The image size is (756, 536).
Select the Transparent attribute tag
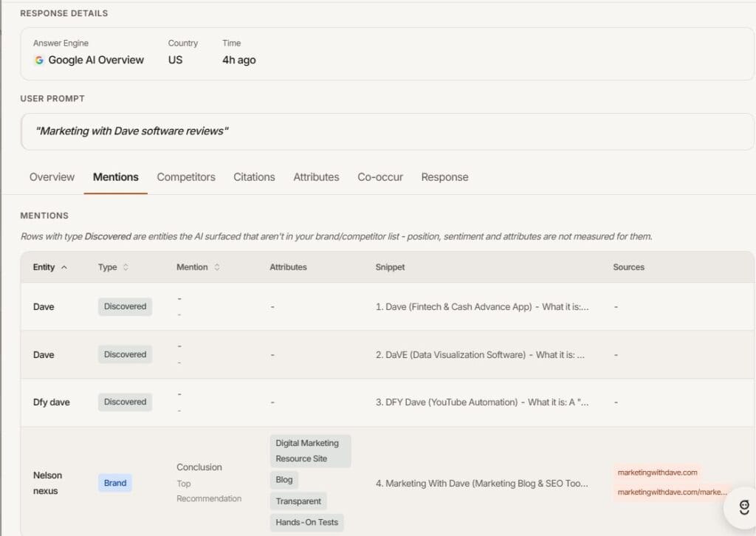(x=298, y=501)
